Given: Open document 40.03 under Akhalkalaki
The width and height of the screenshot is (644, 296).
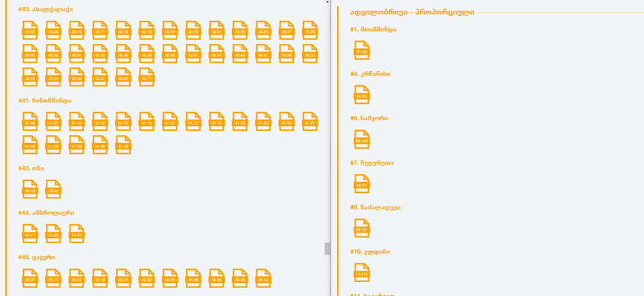Looking at the screenshot, I should coord(30,30).
